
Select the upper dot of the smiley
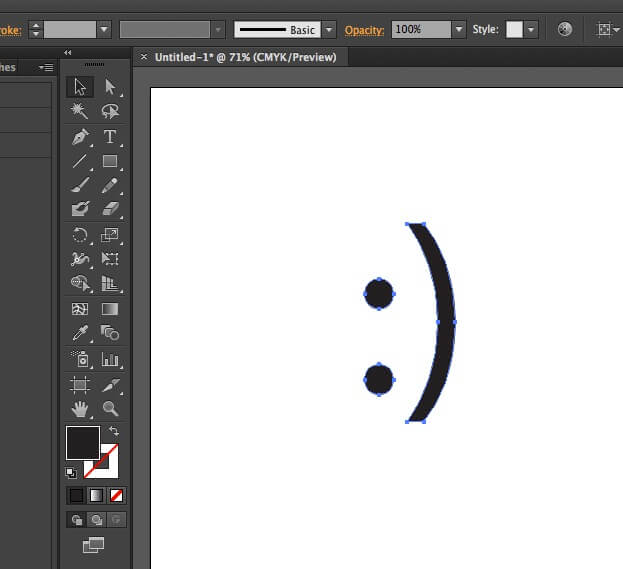tap(379, 294)
